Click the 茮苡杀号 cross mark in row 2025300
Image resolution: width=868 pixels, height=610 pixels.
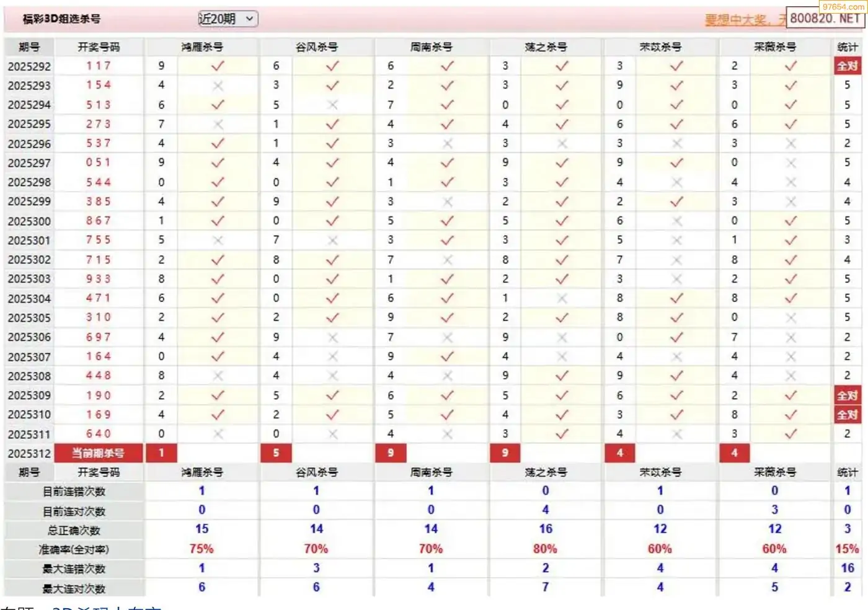[x=677, y=221]
